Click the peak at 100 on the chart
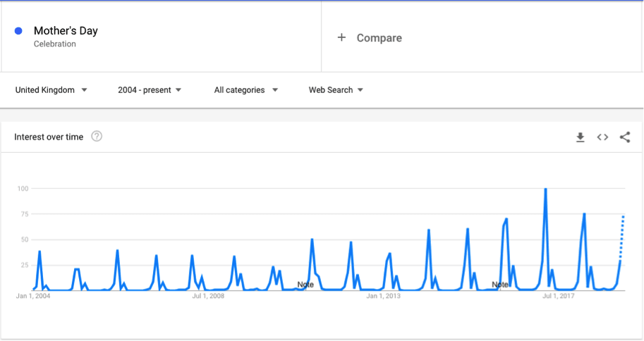Image resolution: width=644 pixels, height=341 pixels. coord(545,190)
